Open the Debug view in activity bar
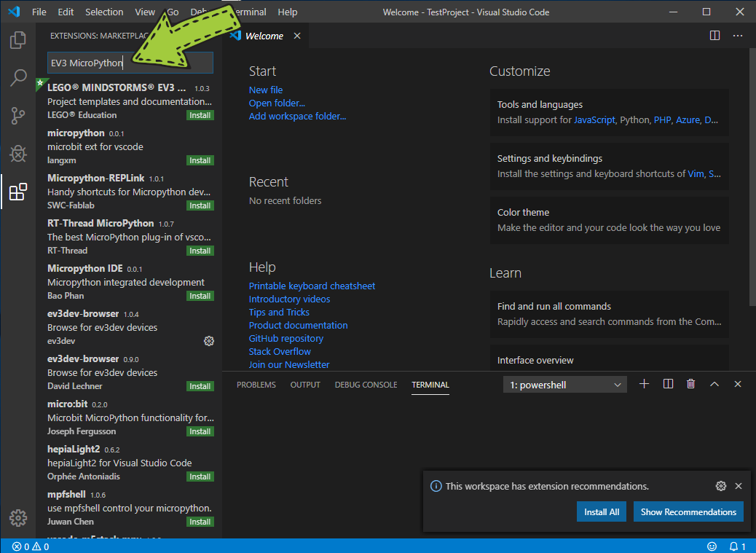This screenshot has width=756, height=553. point(17,154)
